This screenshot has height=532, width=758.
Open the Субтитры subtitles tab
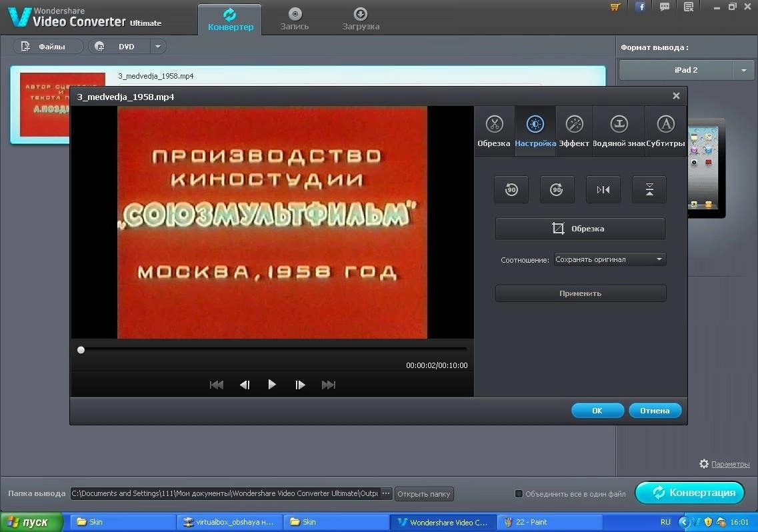click(666, 131)
